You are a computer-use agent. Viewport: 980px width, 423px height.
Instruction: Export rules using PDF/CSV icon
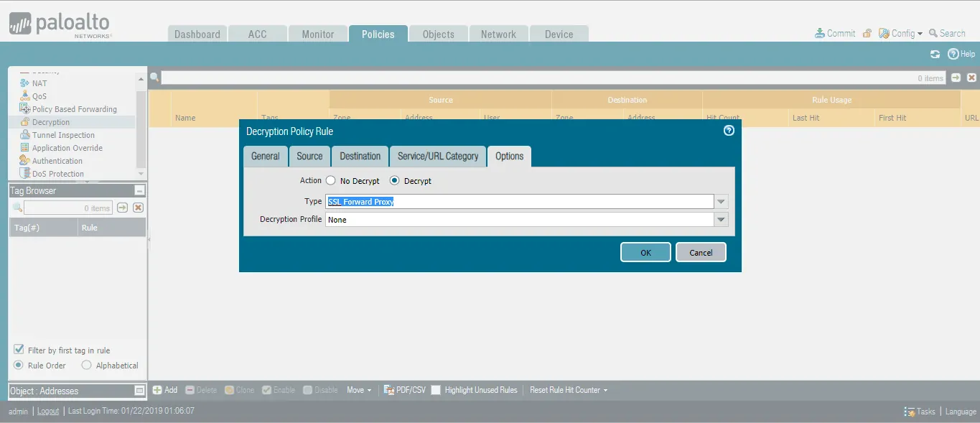(x=389, y=390)
